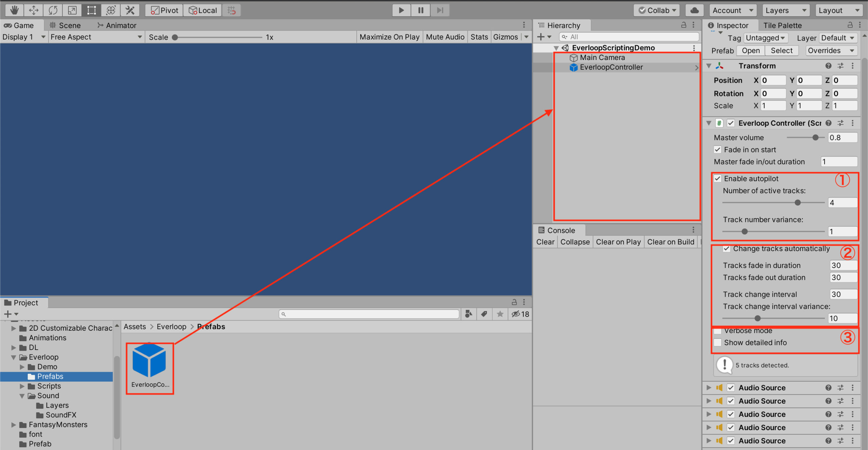Select the EverloopController prefab thumbnail
Viewport: 868px width, 450px height.
[150, 361]
